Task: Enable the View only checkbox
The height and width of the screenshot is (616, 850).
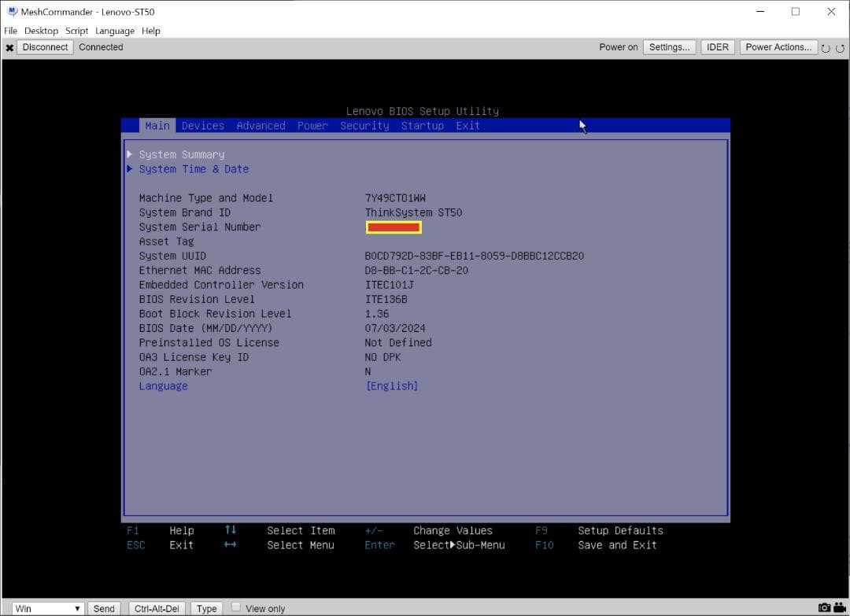Action: click(x=236, y=607)
